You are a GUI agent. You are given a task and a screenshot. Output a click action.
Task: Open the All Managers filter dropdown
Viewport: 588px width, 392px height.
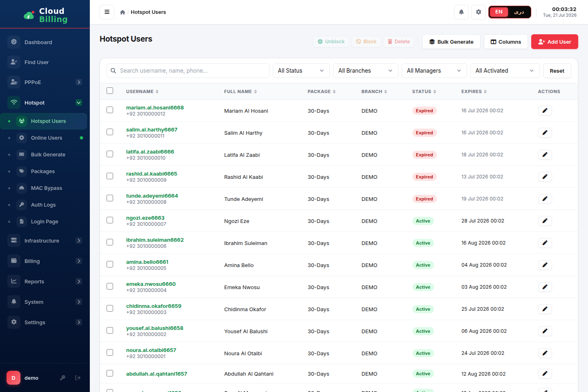pyautogui.click(x=434, y=71)
